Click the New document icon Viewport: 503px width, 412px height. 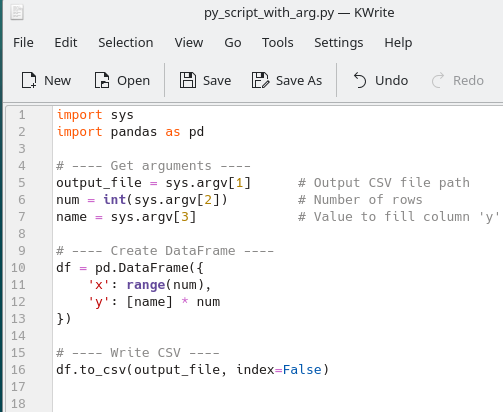(x=29, y=80)
